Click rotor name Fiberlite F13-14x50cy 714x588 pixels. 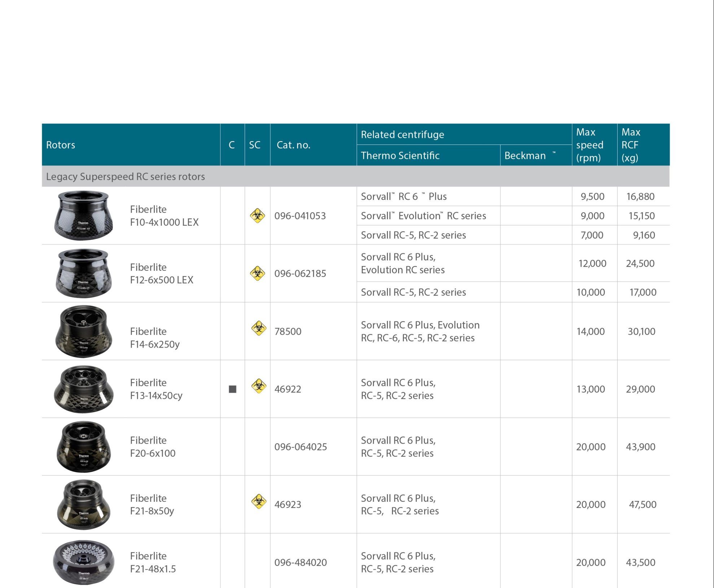click(156, 389)
